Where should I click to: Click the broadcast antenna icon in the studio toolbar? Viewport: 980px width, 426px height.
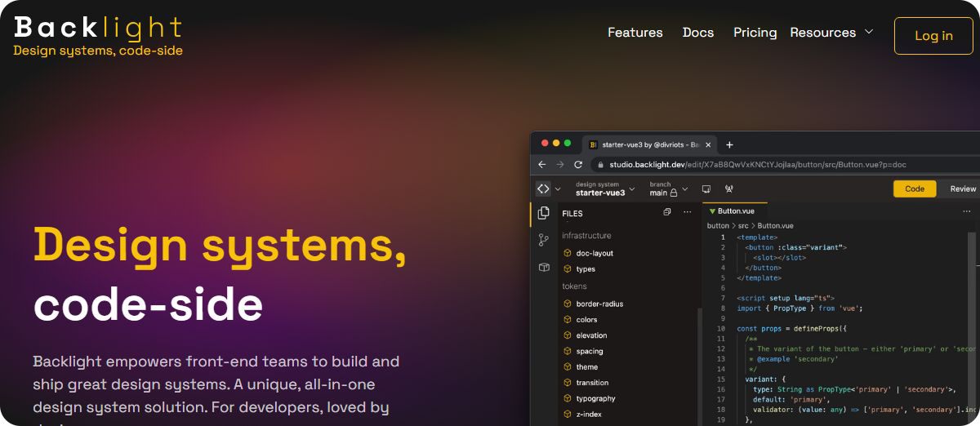tap(728, 189)
